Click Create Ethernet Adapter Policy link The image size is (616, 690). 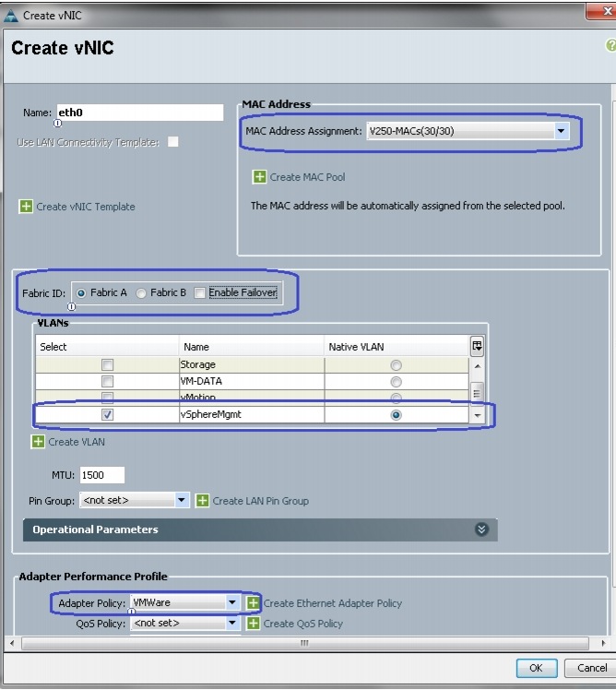point(333,603)
